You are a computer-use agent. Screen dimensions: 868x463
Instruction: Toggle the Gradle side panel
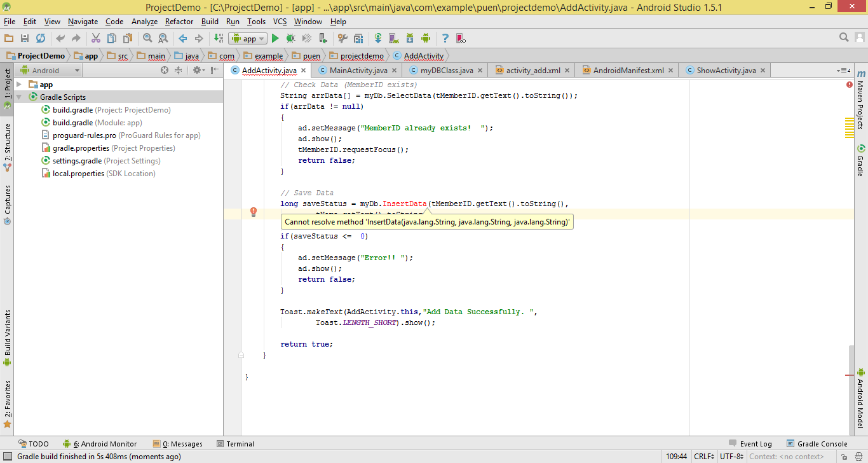click(861, 160)
